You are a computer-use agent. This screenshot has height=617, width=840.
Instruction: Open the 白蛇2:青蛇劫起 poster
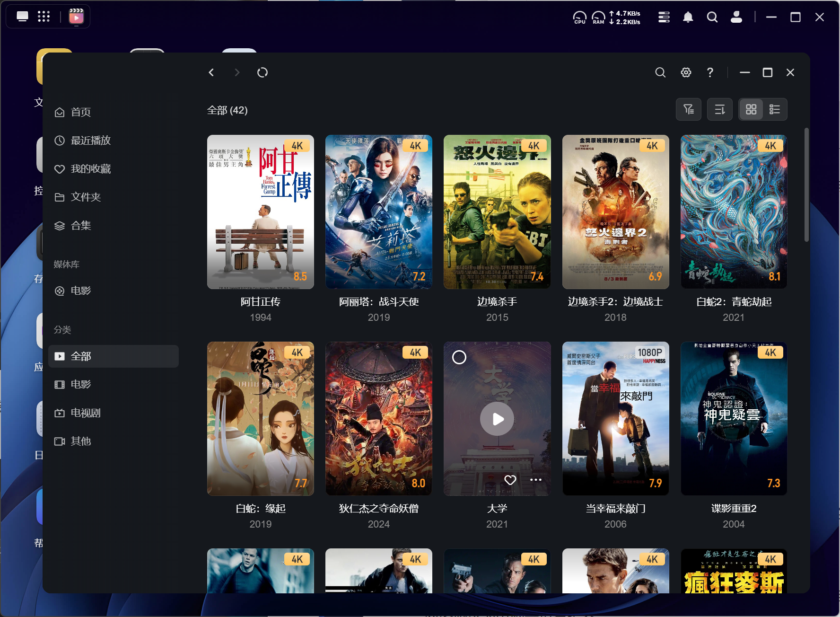[734, 212]
